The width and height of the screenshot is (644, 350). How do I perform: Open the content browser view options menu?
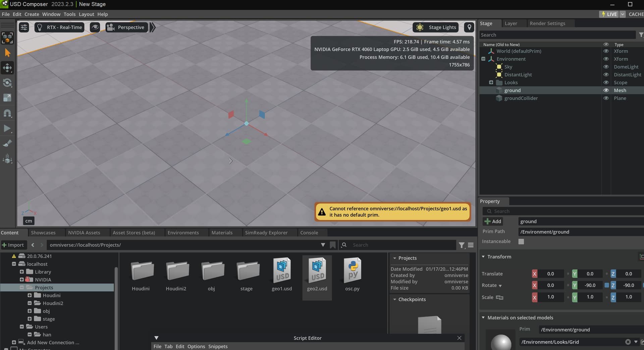click(x=471, y=245)
